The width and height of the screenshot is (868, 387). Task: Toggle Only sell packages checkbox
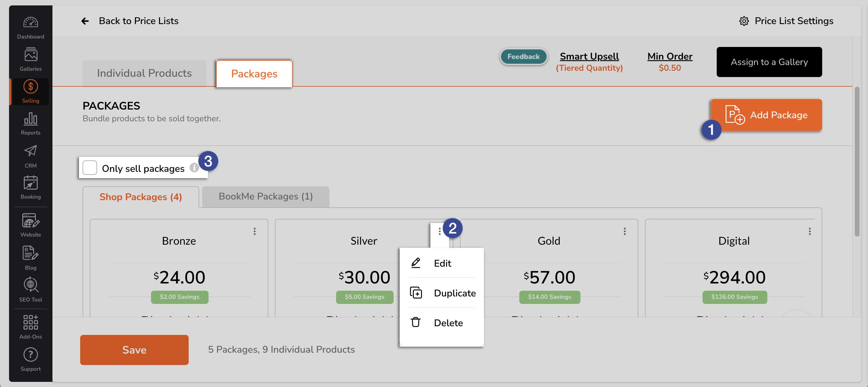tap(90, 168)
